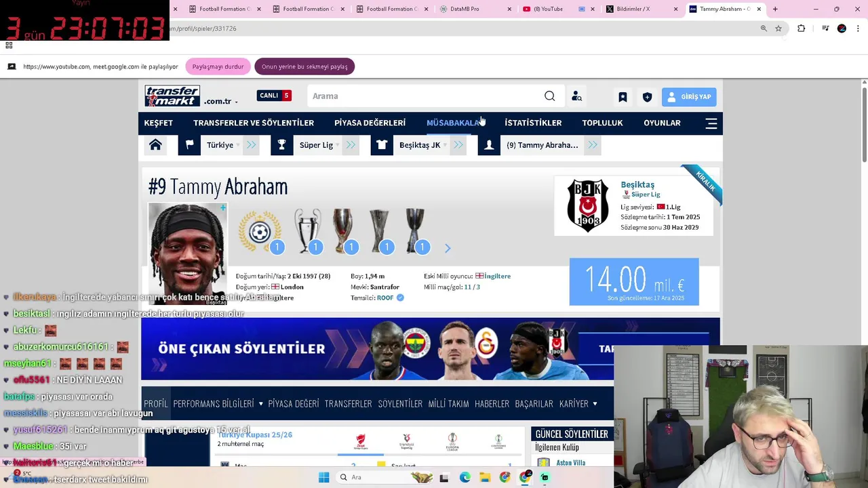Click the ÖNE ÇIKAN SÖYLENTİLER banner
This screenshot has height=488, width=868.
click(x=377, y=348)
